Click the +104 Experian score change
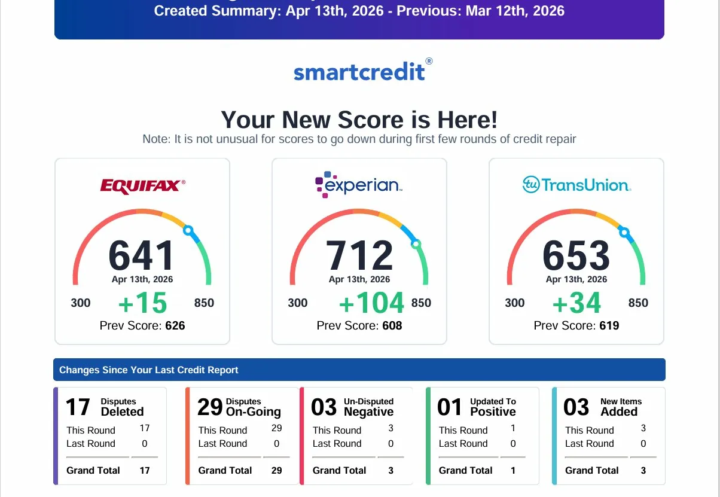 [371, 303]
